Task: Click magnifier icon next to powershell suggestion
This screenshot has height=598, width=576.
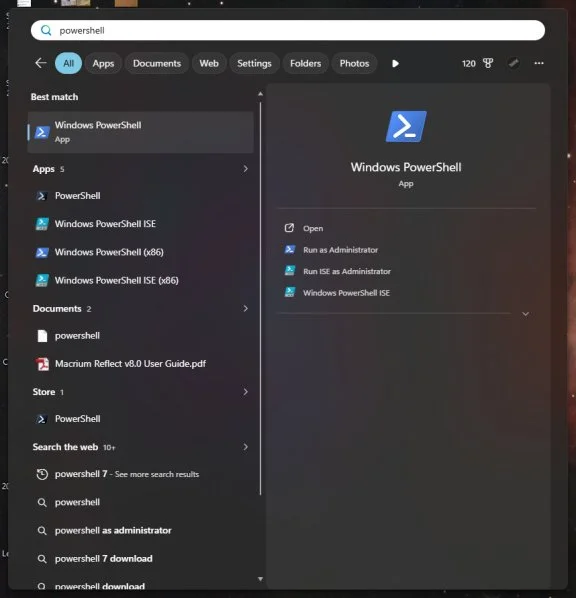Action: [42, 502]
